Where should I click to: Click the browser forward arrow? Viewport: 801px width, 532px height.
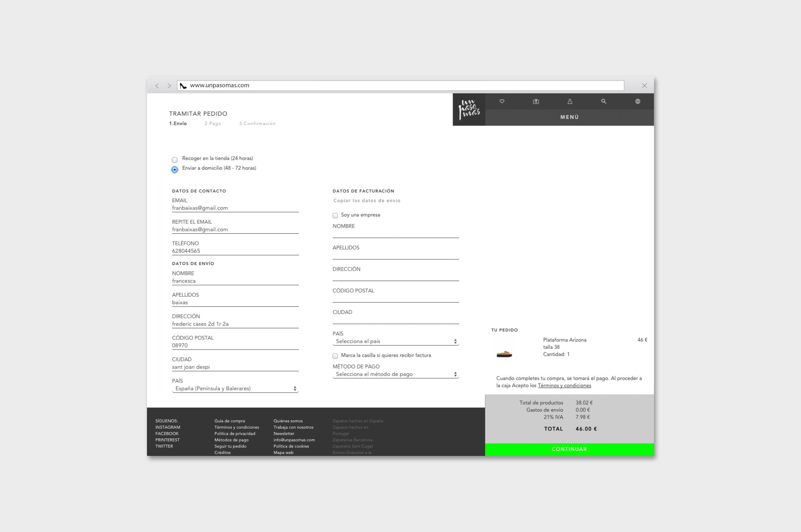coord(169,86)
